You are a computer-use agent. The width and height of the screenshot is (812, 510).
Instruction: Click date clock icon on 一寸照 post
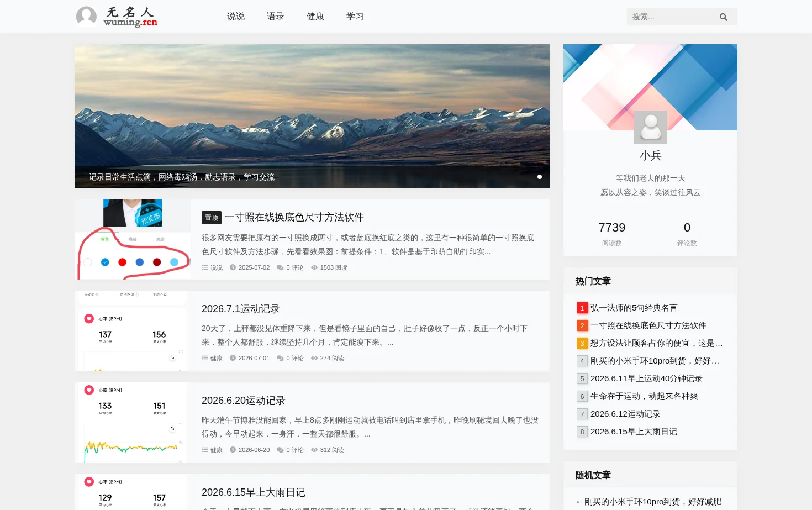pos(233,267)
